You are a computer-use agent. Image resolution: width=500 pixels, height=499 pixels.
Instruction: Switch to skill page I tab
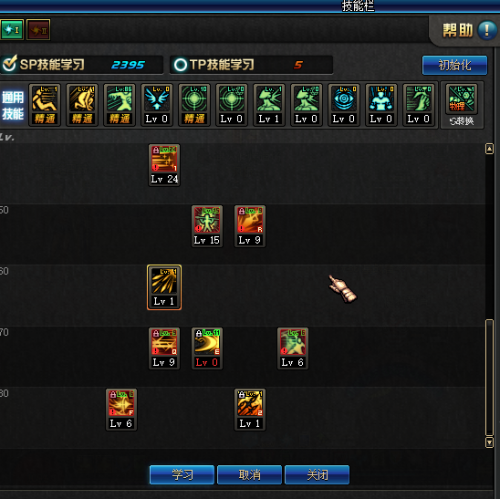(12, 30)
